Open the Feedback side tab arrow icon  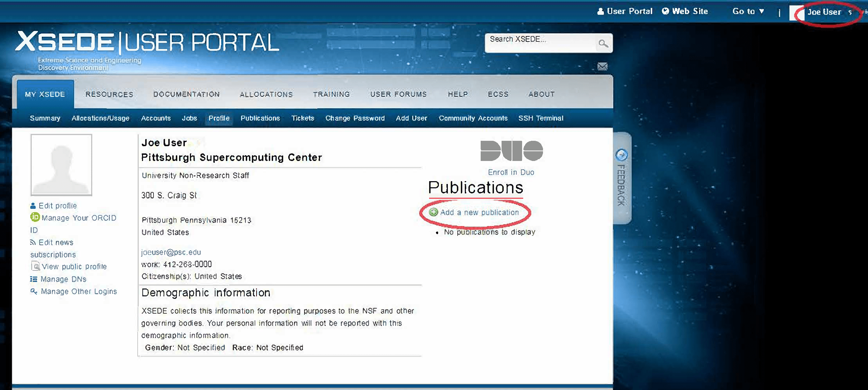(621, 155)
